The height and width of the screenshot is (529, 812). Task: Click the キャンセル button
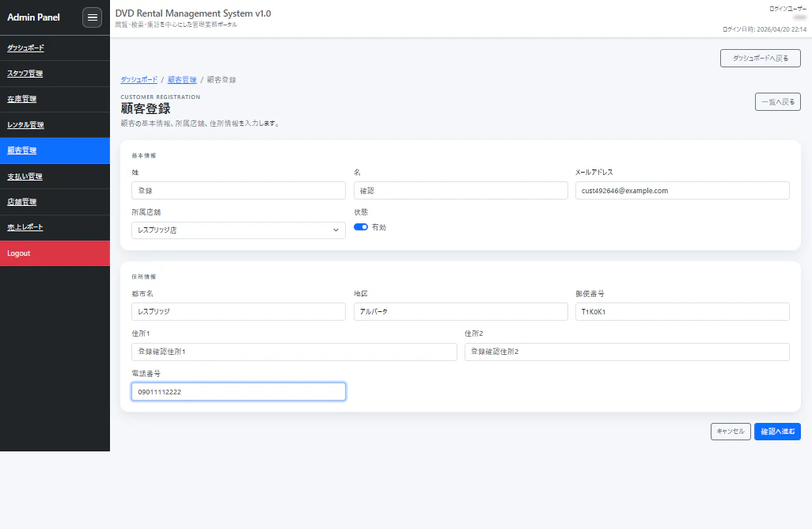click(730, 432)
